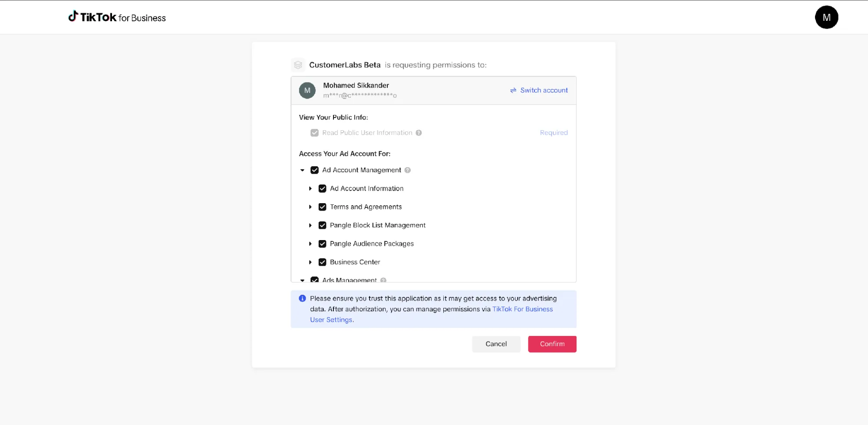Screen dimensions: 868x425
Task: Open help tooltip for Ads Management
Action: (383, 280)
